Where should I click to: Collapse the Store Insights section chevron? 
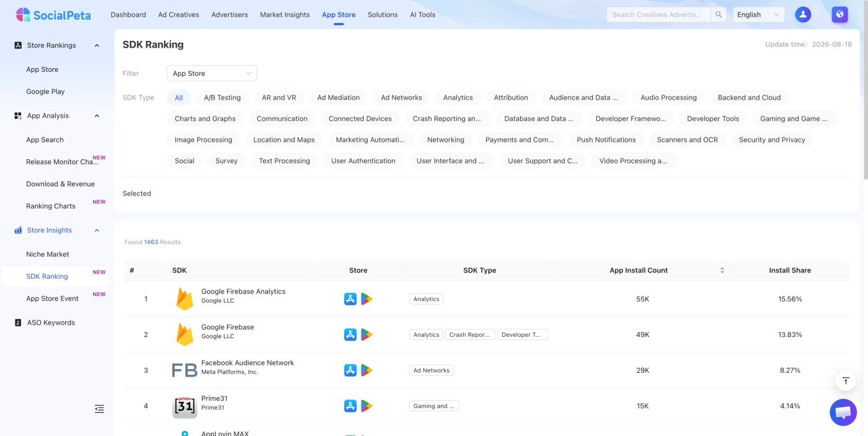97,230
